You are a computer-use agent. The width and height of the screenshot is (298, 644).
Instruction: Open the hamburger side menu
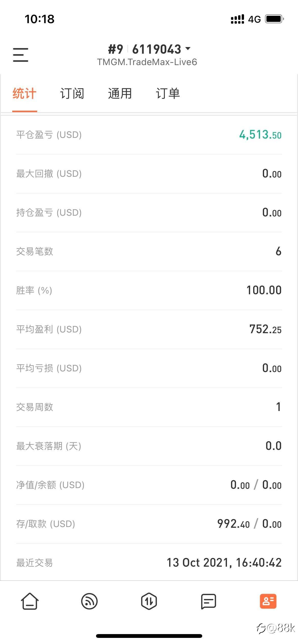[21, 55]
